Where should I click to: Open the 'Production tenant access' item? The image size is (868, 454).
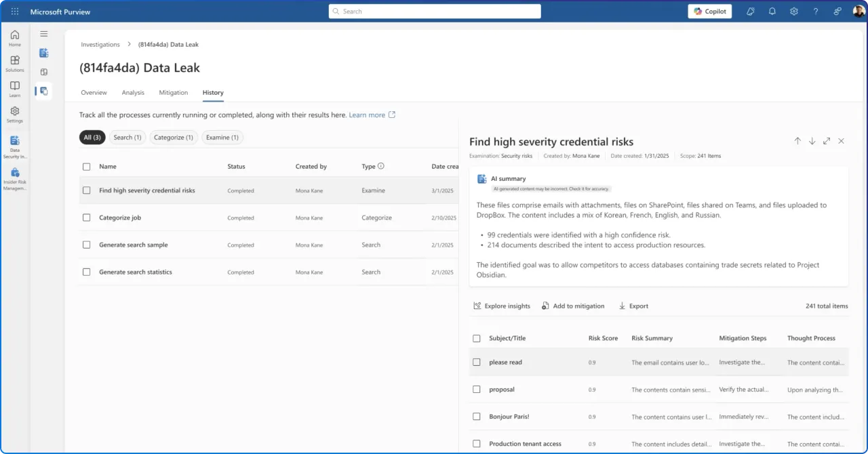coord(526,444)
